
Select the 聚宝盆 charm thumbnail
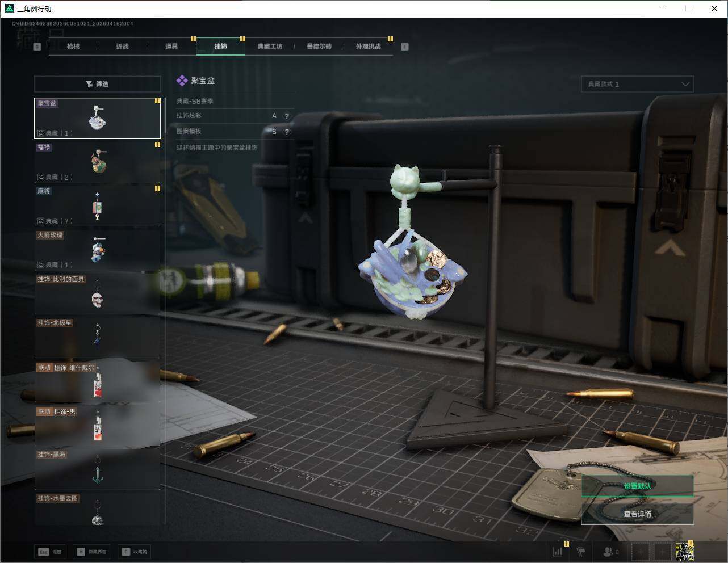(97, 118)
